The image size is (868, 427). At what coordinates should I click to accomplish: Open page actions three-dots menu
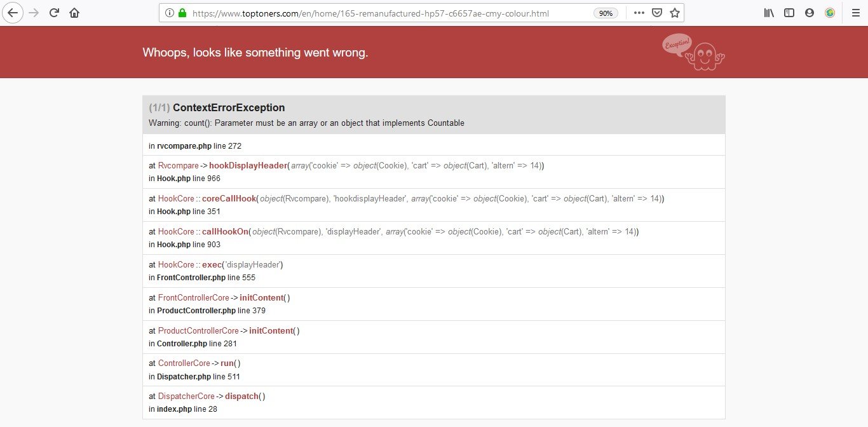pos(639,13)
